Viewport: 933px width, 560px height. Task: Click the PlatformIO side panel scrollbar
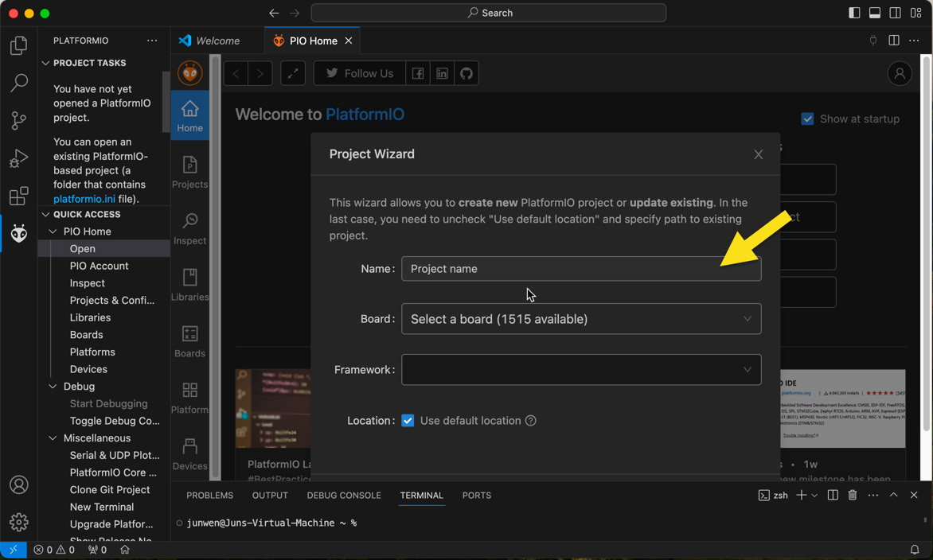coord(166,101)
